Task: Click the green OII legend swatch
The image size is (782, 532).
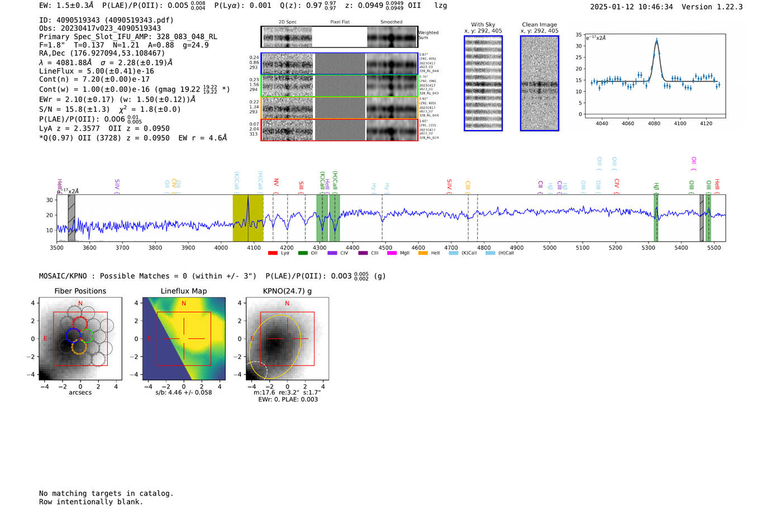Action: 303,253
